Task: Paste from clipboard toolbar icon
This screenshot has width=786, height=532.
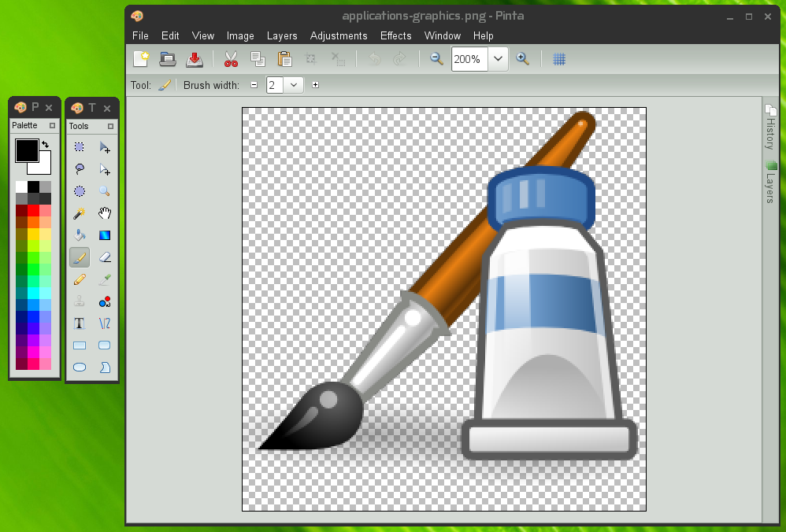Action: point(285,59)
